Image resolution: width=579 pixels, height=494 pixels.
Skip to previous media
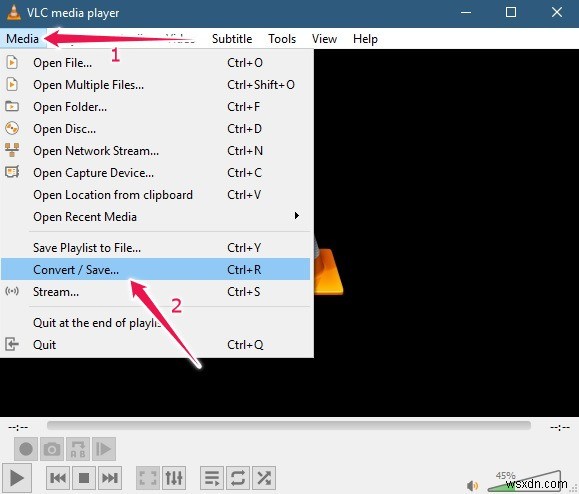point(58,478)
